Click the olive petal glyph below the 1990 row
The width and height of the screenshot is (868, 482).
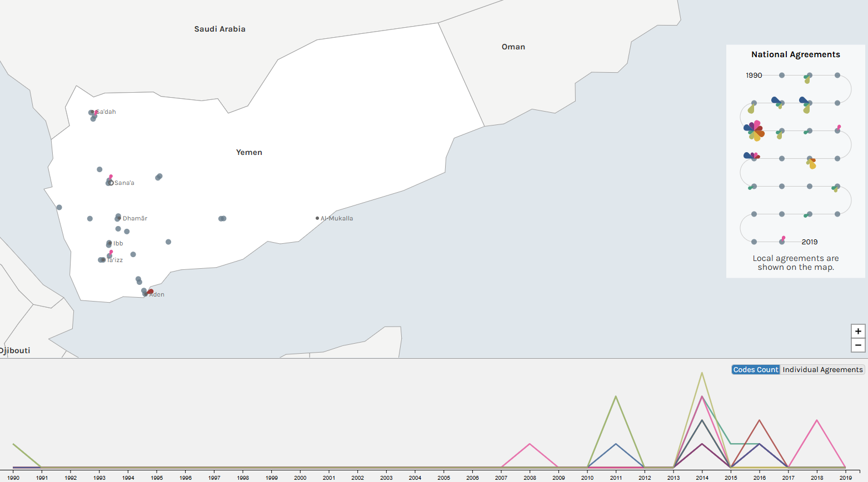coord(806,79)
